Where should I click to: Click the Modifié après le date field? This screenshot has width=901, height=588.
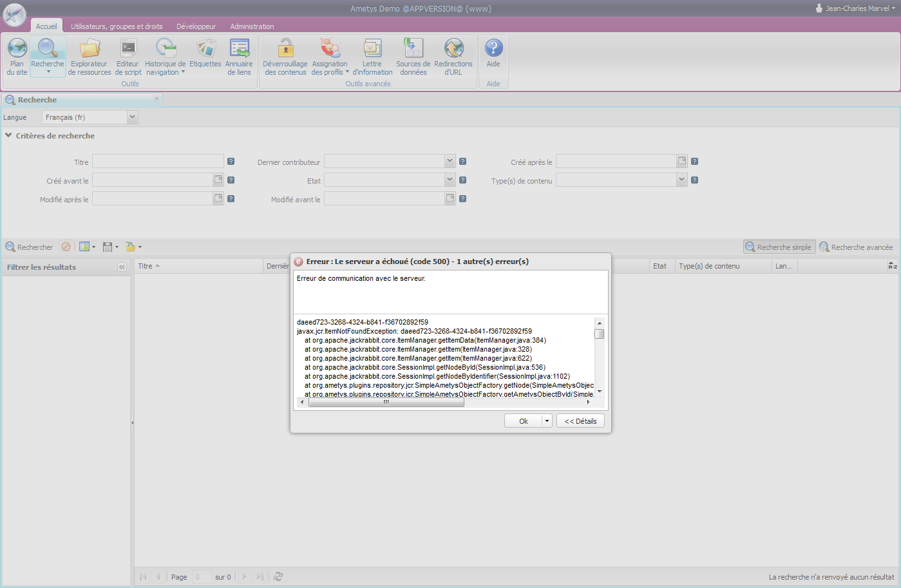point(152,198)
